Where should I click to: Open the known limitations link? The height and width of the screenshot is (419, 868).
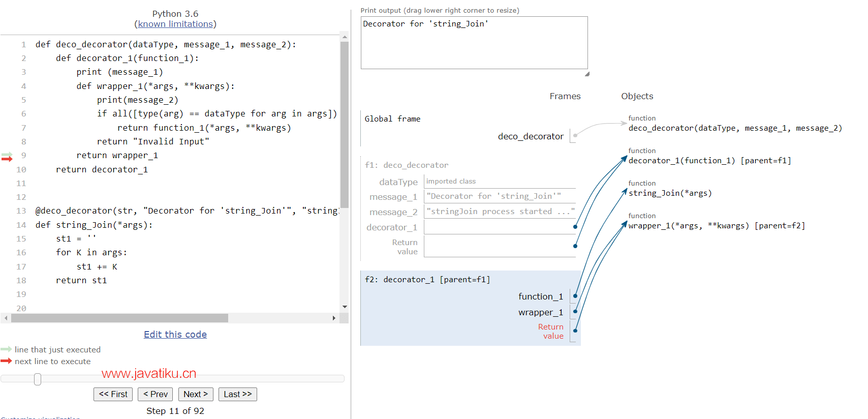(x=175, y=24)
